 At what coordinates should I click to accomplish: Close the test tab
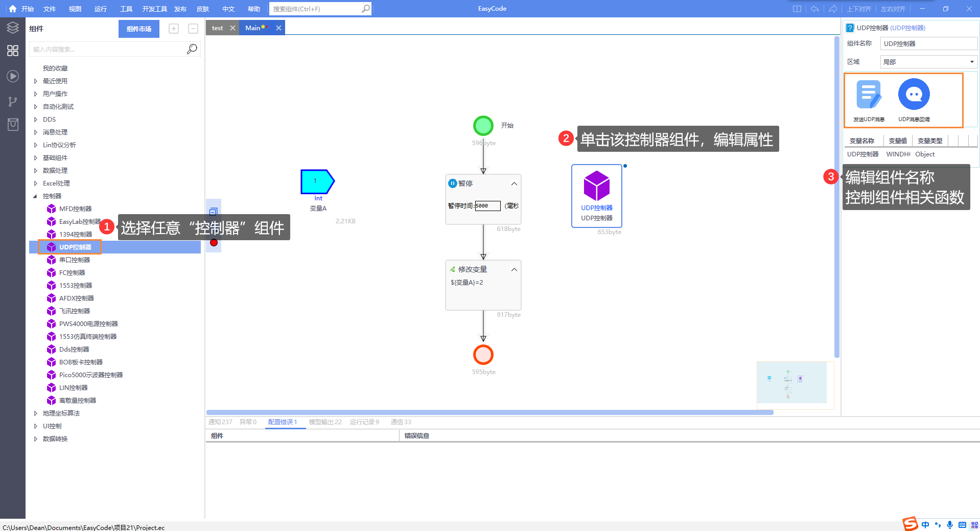[232, 28]
